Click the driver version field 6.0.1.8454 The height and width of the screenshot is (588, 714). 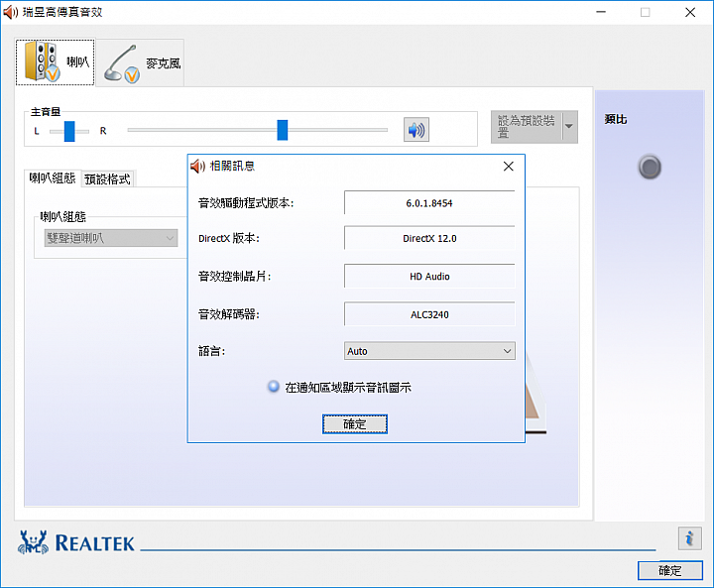429,203
